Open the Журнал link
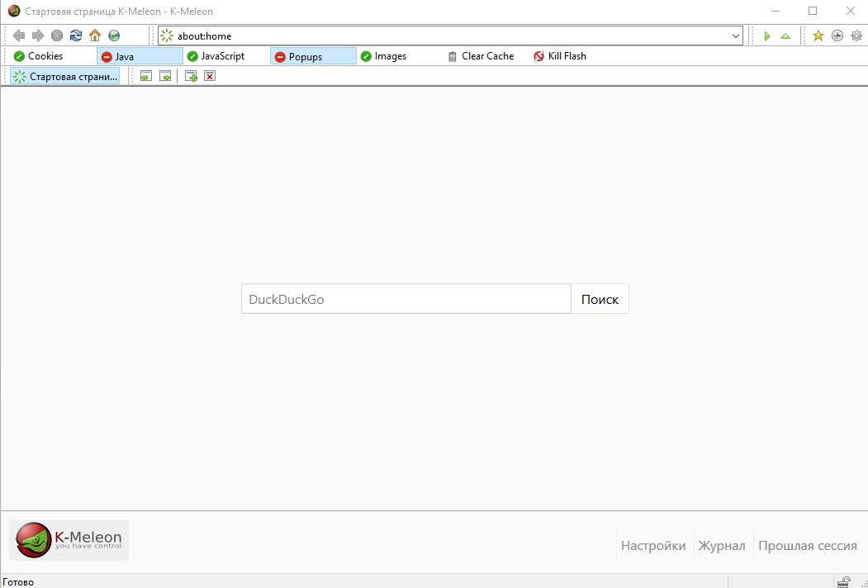Screen dimensions: 868x588 [x=721, y=546]
